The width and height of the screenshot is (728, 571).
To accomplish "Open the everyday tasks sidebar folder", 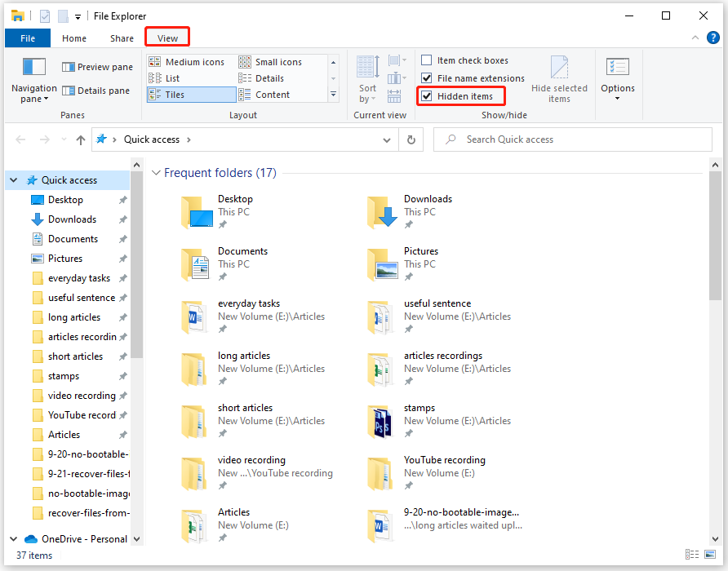I will (79, 278).
